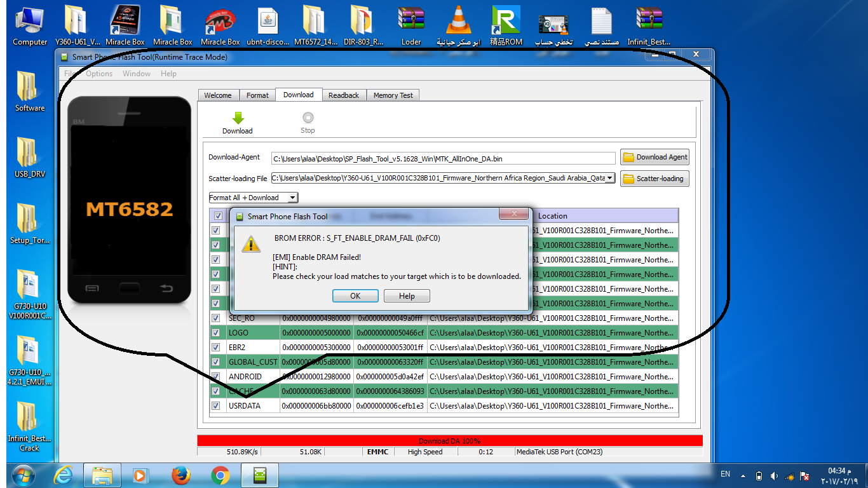Click the green Download arrow icon

pyautogui.click(x=238, y=118)
